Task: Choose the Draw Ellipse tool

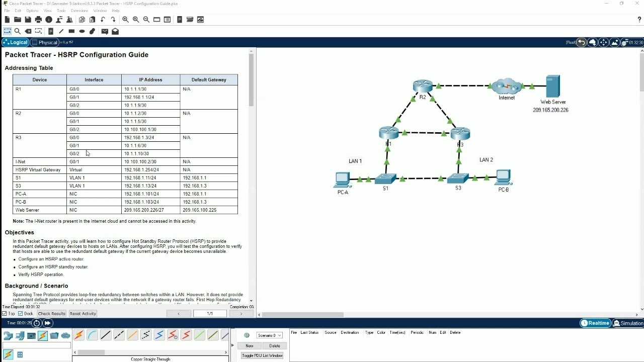Action: pos(82,31)
